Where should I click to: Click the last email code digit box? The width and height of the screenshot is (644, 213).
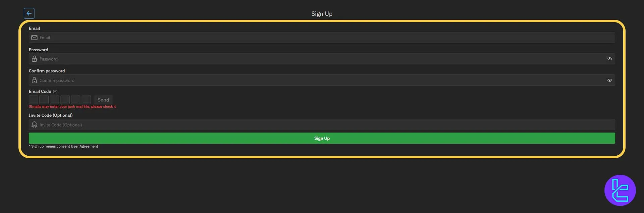86,99
